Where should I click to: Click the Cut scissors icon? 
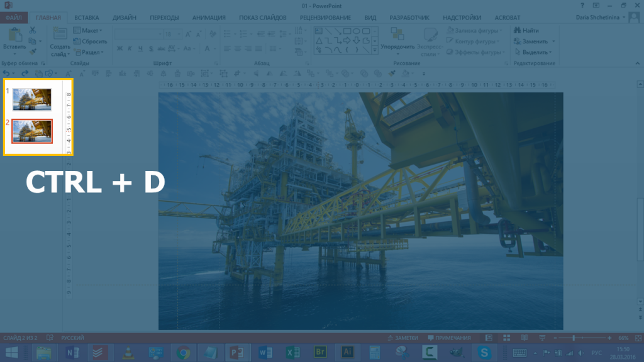[33, 30]
